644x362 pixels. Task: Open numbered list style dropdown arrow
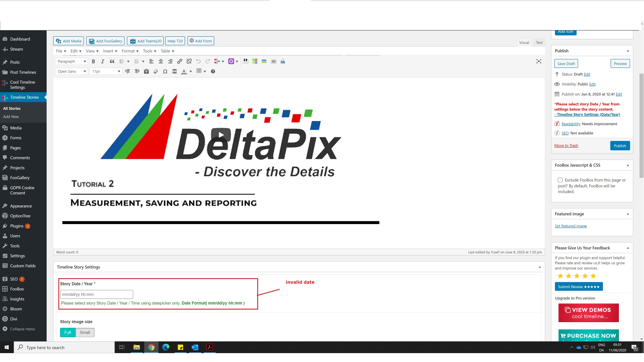[143, 62]
